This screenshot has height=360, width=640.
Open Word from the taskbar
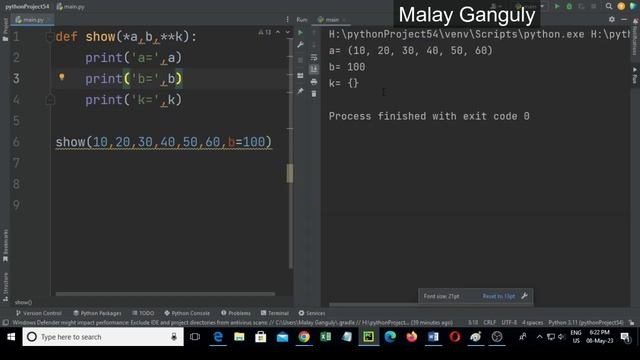[433, 337]
